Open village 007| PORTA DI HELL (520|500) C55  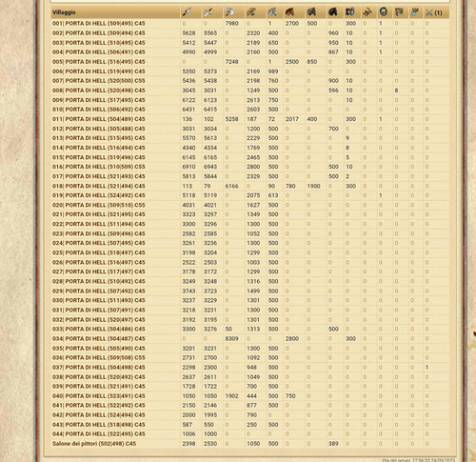[99, 81]
